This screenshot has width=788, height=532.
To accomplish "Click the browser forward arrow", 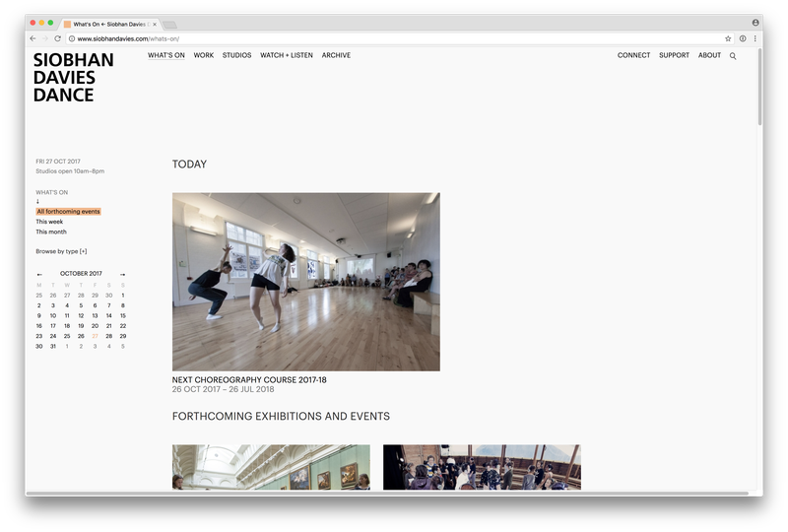I will (45, 38).
